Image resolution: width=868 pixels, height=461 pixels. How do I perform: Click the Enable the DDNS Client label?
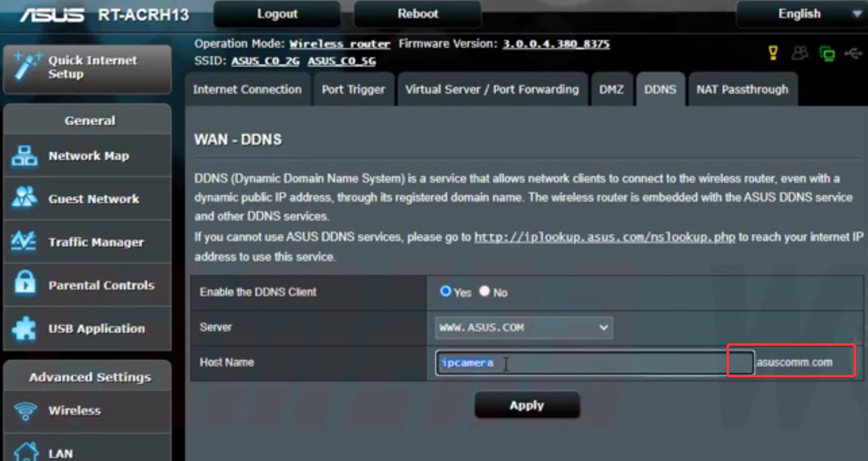pyautogui.click(x=258, y=292)
